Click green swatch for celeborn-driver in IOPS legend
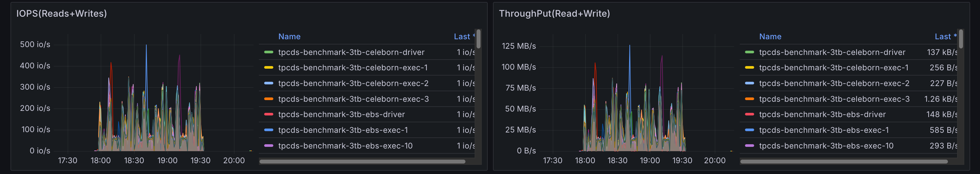Image resolution: width=980 pixels, height=174 pixels. click(269, 52)
